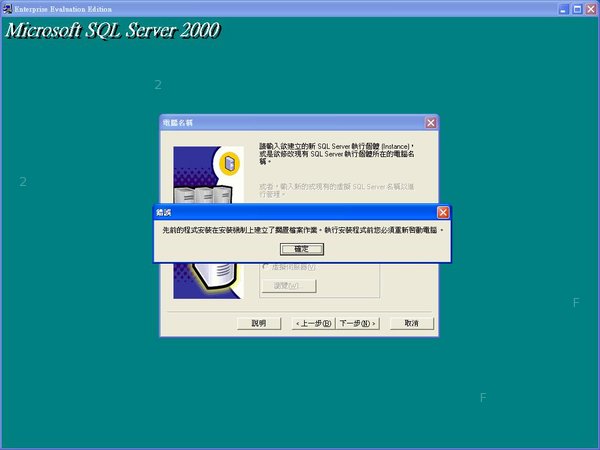The height and width of the screenshot is (450, 600).
Task: Close the Enterprise Evaluation Edition window
Action: (591, 9)
